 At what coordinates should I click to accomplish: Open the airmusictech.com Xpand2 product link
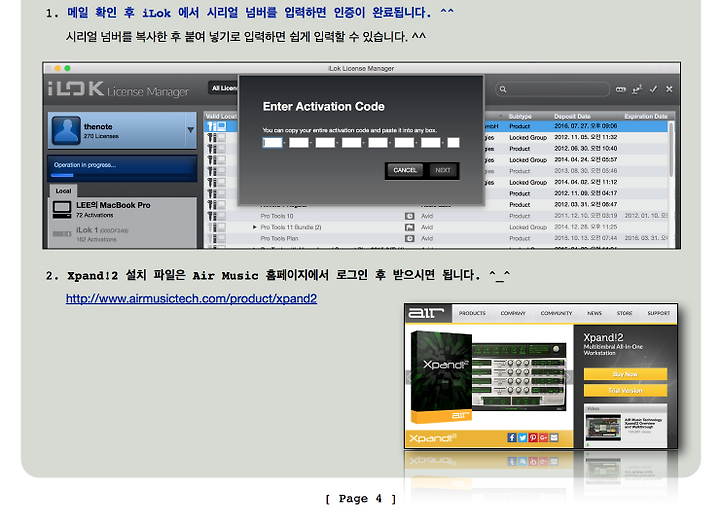pos(191,299)
